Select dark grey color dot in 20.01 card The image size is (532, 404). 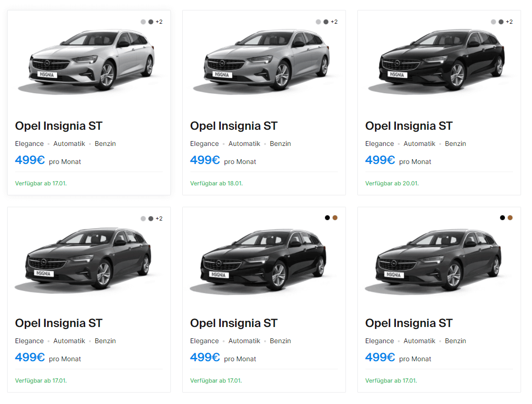(x=501, y=22)
